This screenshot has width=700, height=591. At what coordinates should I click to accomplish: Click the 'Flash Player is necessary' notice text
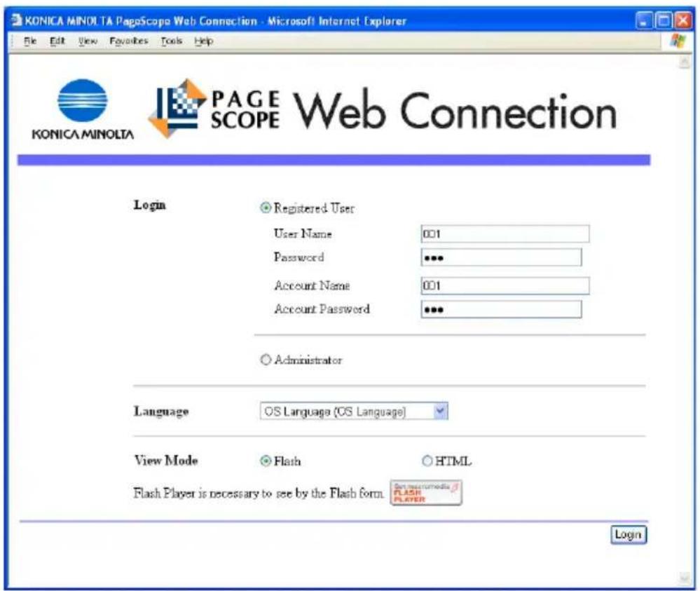259,493
